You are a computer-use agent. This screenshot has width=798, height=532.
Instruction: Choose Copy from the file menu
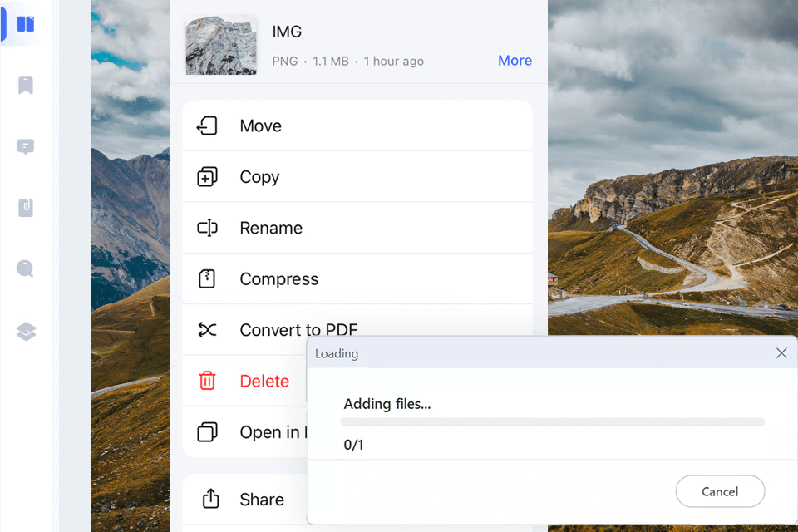357,177
